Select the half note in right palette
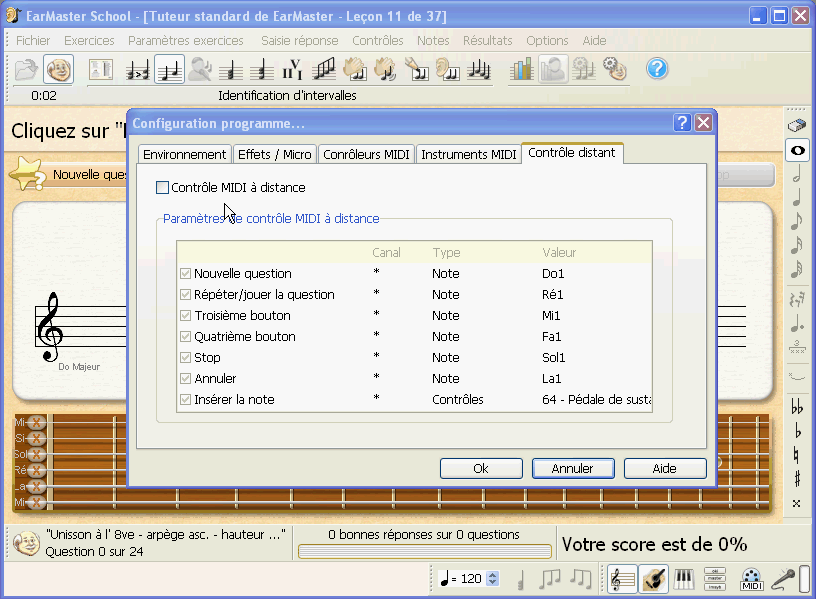The image size is (816, 599). (797, 174)
